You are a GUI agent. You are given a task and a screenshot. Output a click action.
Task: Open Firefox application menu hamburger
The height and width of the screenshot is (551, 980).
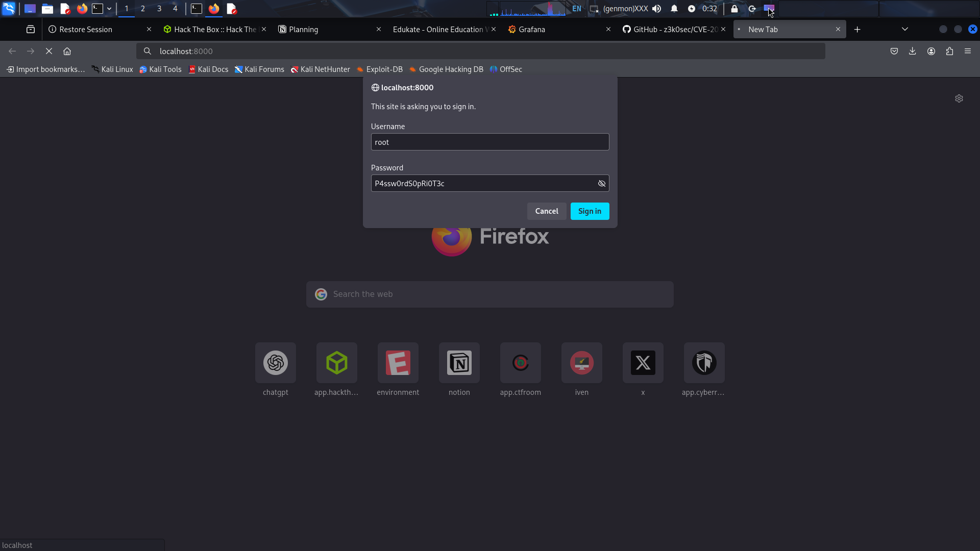[x=968, y=51]
